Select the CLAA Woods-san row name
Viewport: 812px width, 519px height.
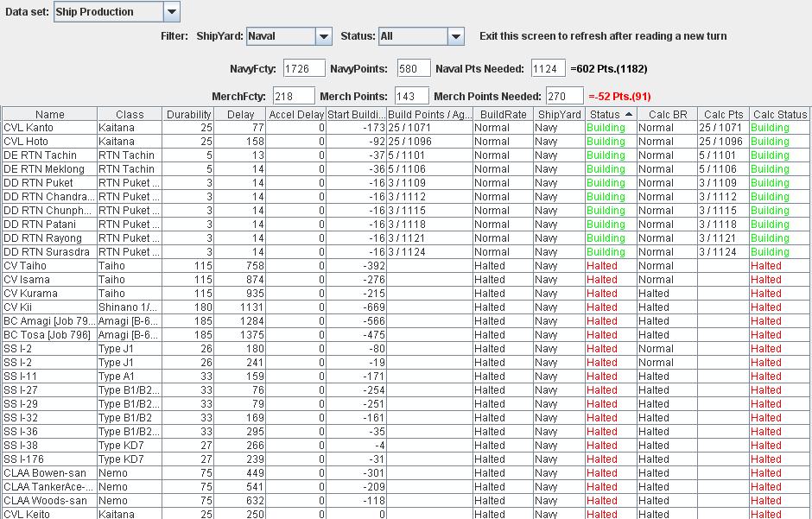50,501
